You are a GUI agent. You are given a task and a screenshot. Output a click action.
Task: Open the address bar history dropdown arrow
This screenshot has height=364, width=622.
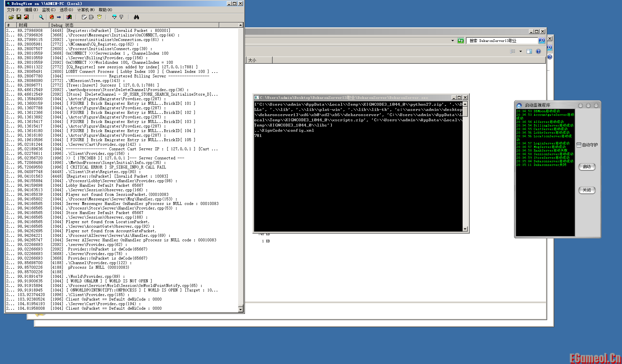[x=453, y=41]
